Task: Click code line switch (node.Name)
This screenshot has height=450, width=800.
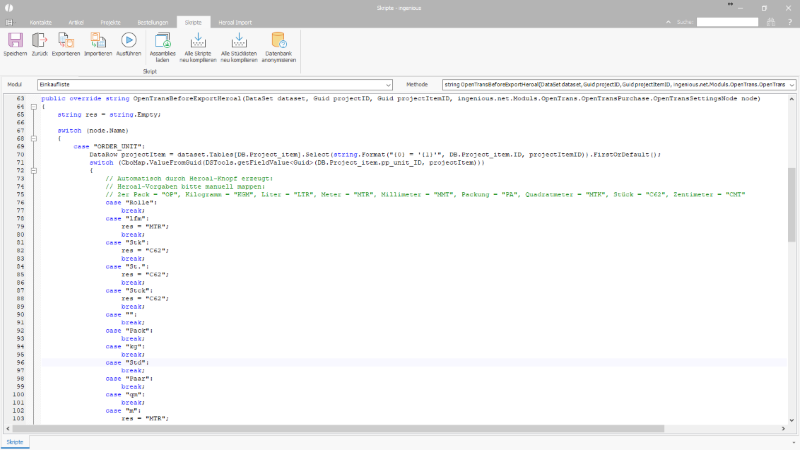Action: point(93,131)
